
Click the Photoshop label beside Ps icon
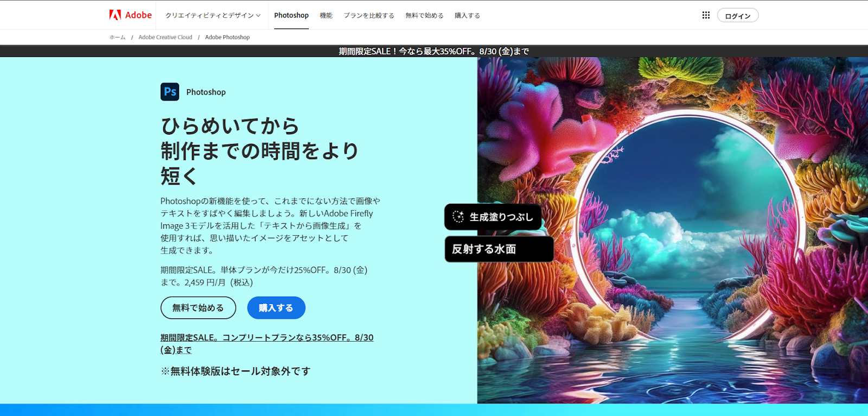206,92
